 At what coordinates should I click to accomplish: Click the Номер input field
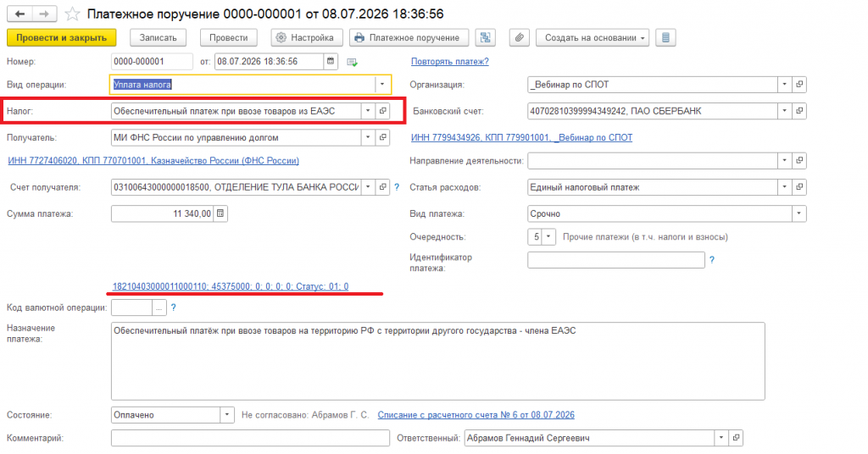(x=153, y=61)
